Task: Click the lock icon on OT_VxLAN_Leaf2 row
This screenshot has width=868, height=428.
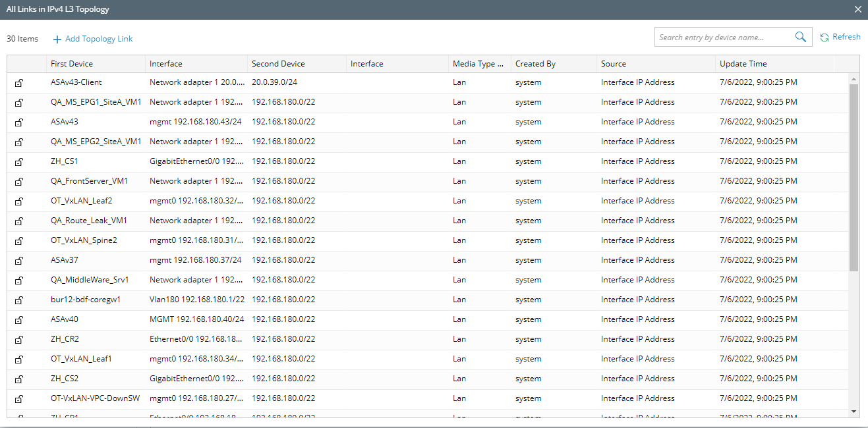Action: point(19,201)
